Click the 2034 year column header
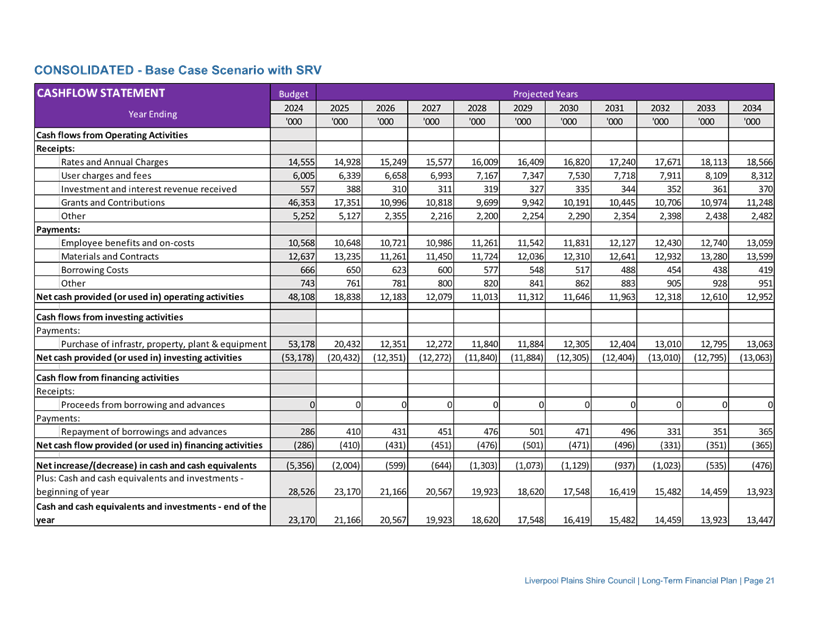 [751, 108]
